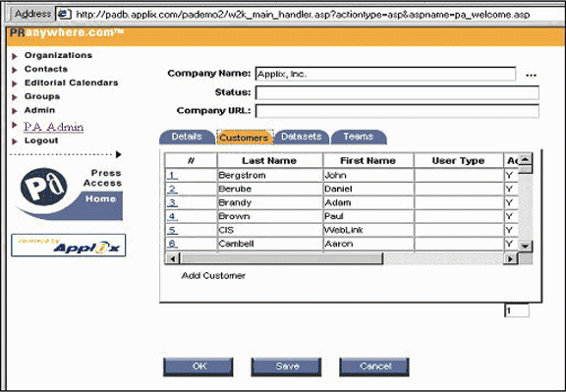
Task: Click the Press Access Pa logo
Action: (44, 187)
